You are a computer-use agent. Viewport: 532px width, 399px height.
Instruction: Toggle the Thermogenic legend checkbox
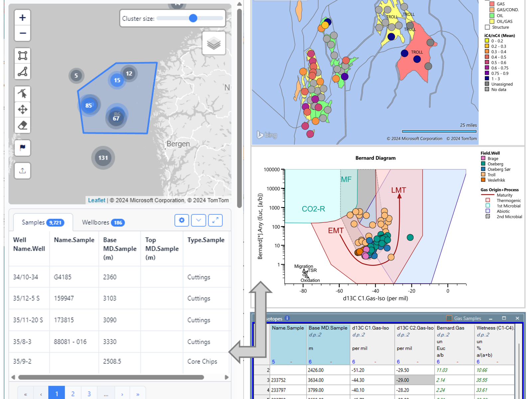pos(488,200)
